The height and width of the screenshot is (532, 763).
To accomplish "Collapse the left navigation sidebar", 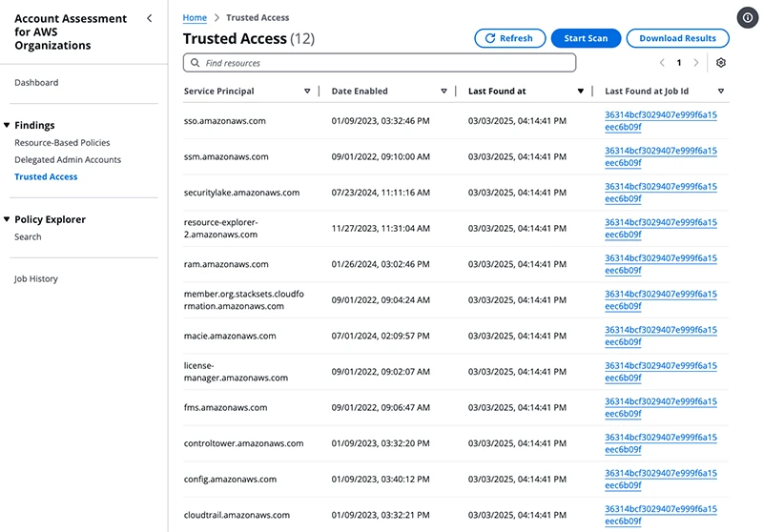I will [149, 18].
